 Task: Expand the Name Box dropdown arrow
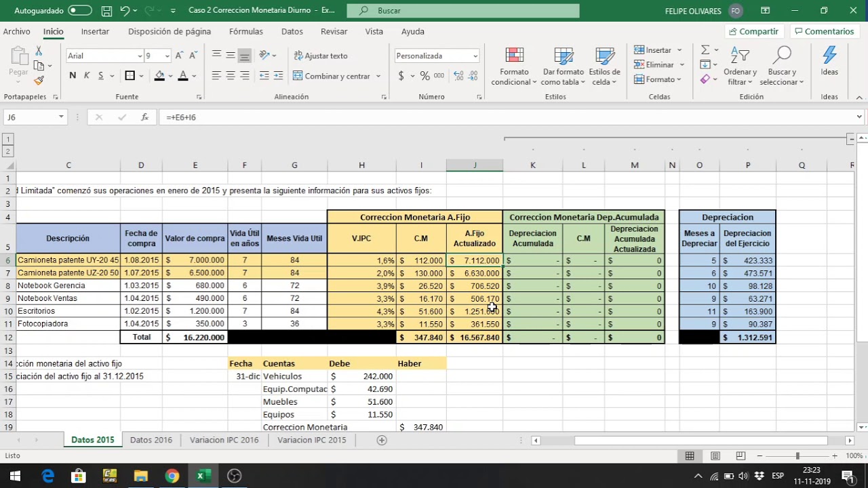pyautogui.click(x=61, y=117)
